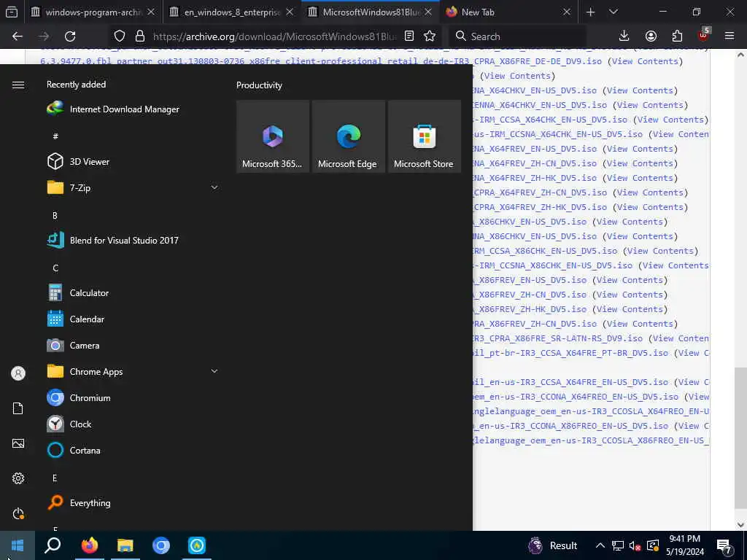Open Microsoft Edge tile
This screenshot has height=560, width=747.
tap(348, 136)
